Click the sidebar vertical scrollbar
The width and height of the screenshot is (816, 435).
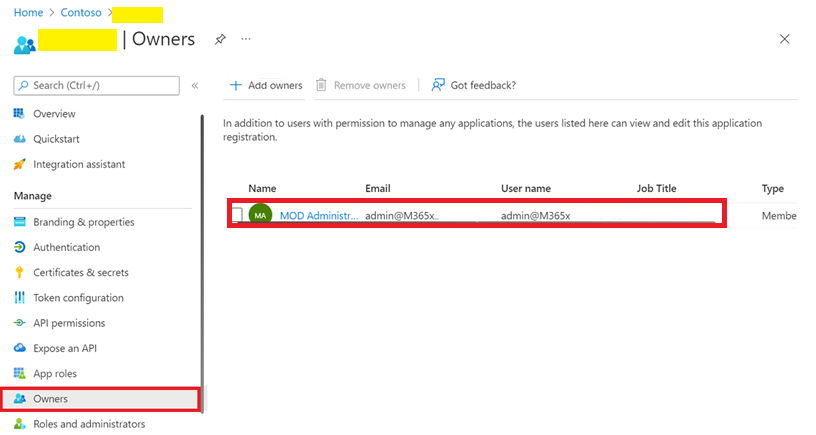tap(202, 263)
